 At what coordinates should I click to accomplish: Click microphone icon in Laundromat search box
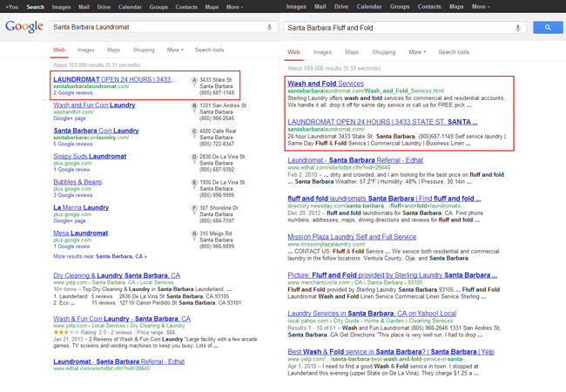[x=269, y=27]
